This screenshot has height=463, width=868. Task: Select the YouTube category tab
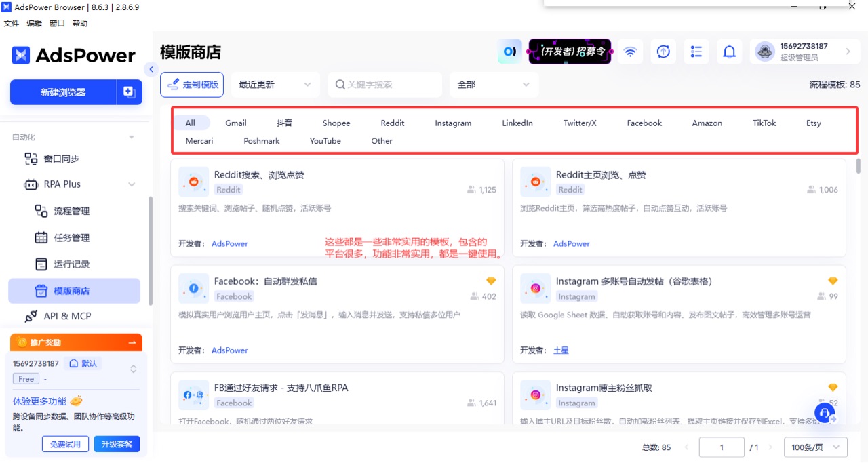tap(325, 140)
